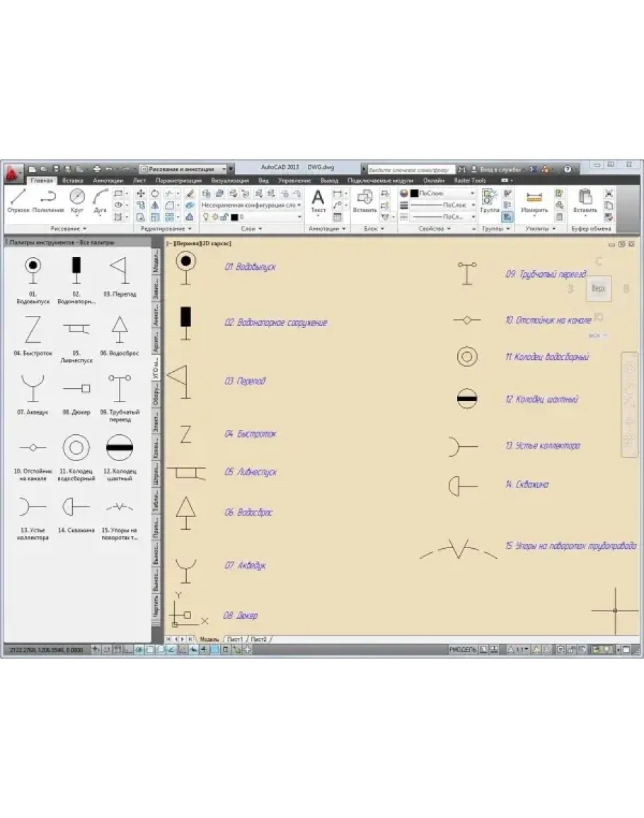Click the Вход в службы sign-in button

pyautogui.click(x=500, y=170)
